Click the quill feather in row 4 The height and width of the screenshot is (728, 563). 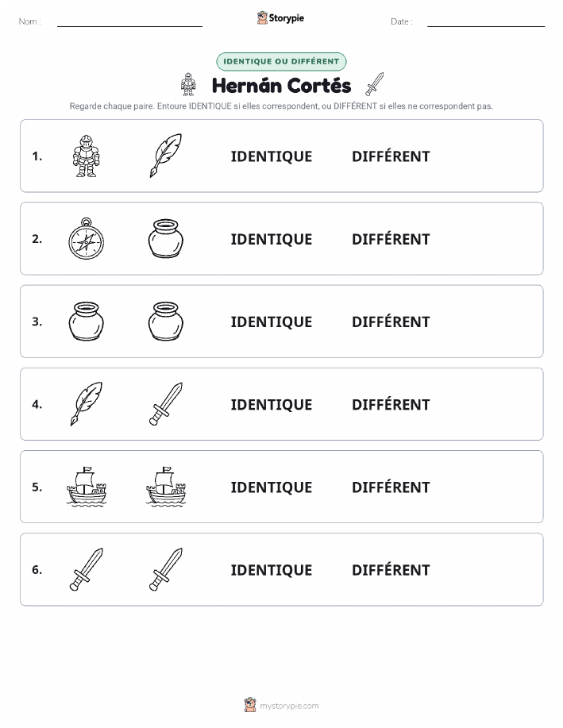[x=87, y=404]
